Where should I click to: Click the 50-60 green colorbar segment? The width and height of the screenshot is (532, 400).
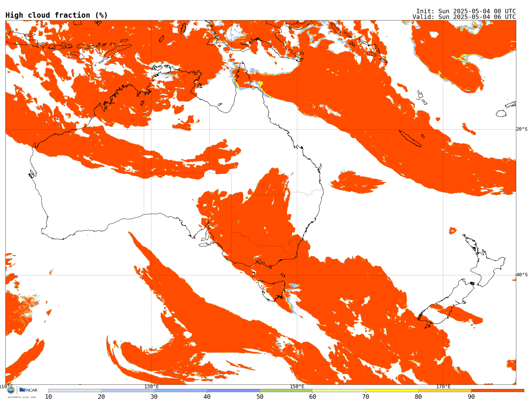coord(286,391)
